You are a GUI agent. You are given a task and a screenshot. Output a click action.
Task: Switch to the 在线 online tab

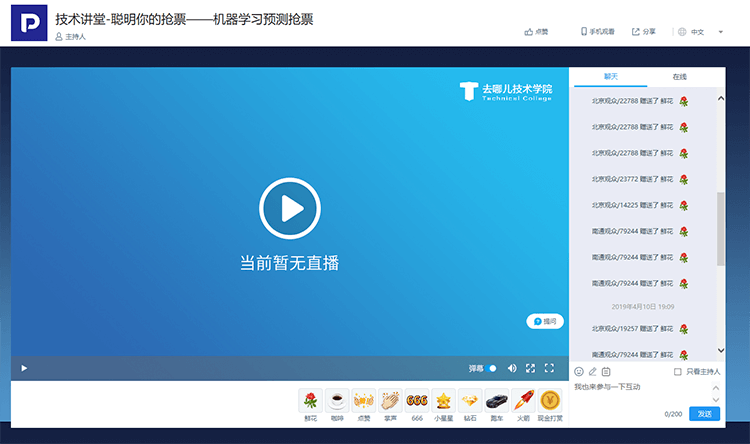point(680,76)
